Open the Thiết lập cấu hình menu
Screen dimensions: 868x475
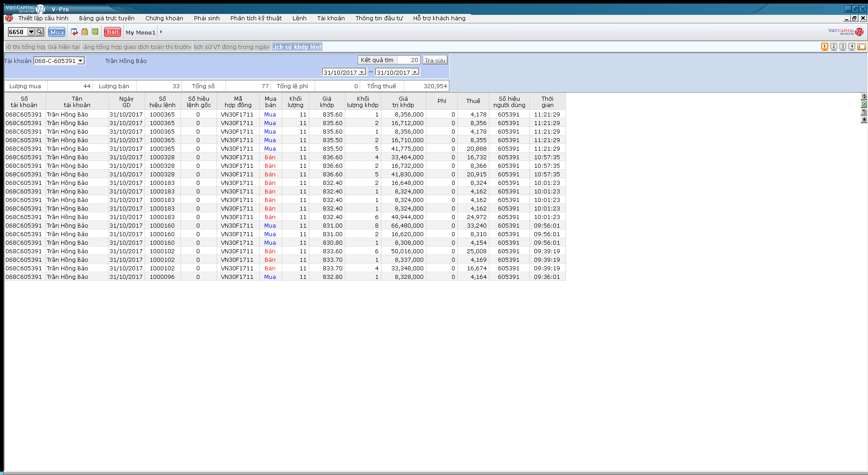point(43,18)
